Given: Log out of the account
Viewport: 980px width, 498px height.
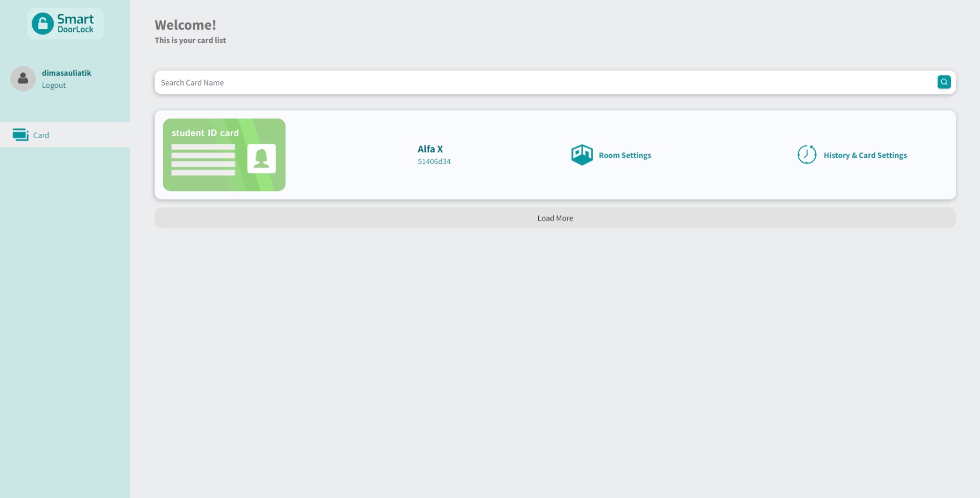Looking at the screenshot, I should pos(54,86).
